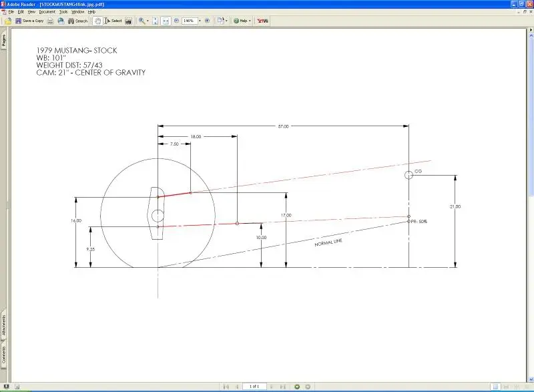
Task: Click the Yahoo toolbar icon
Action: click(x=262, y=21)
